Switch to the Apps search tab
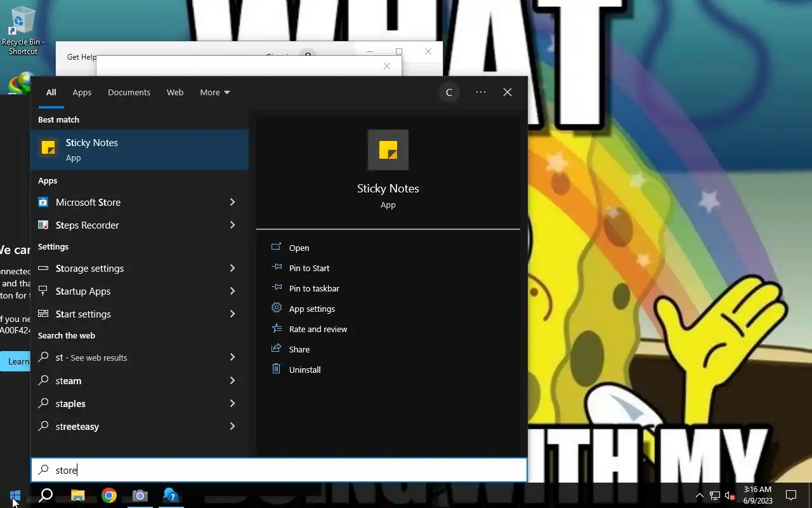The image size is (812, 508). coord(82,92)
